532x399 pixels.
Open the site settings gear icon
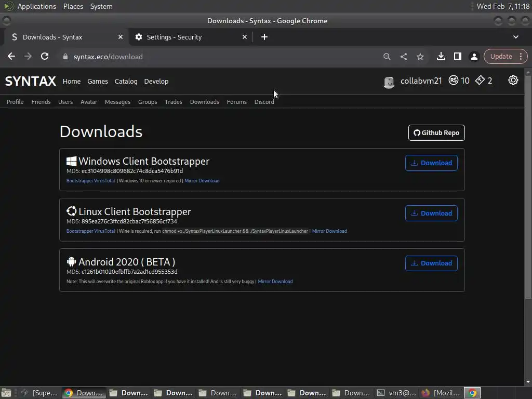(x=513, y=81)
